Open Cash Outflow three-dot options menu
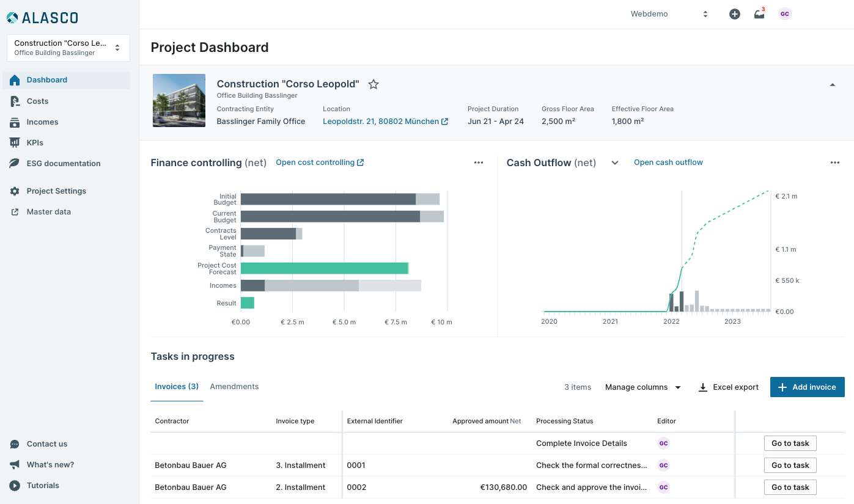Screen dimensions: 854x504 [835, 163]
